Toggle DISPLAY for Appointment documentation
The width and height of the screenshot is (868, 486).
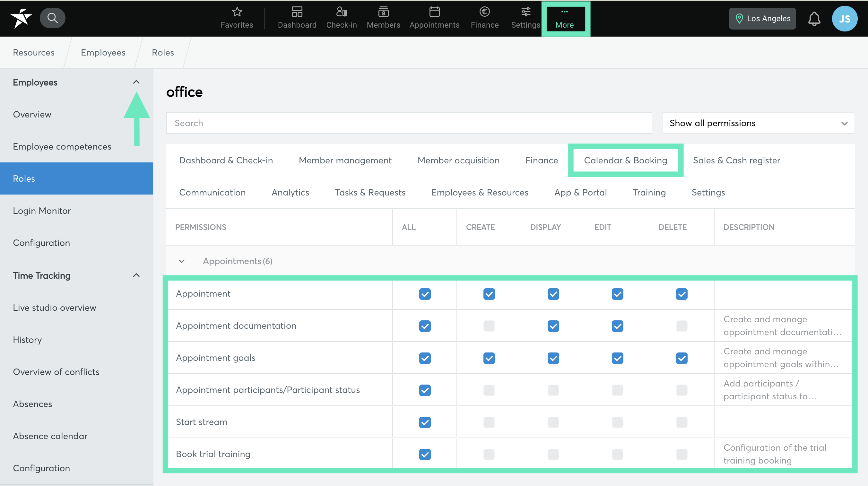(x=553, y=326)
